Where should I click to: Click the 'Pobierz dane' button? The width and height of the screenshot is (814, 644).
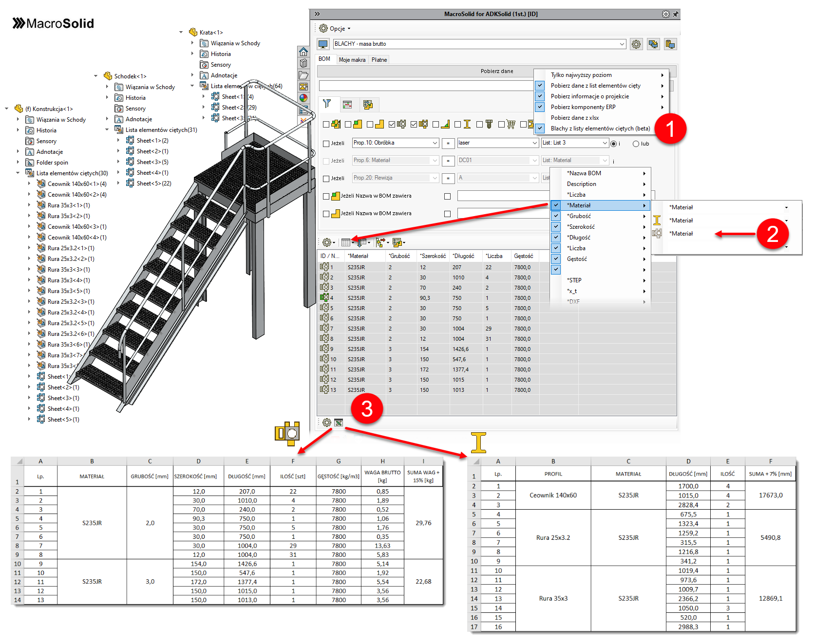pyautogui.click(x=497, y=71)
